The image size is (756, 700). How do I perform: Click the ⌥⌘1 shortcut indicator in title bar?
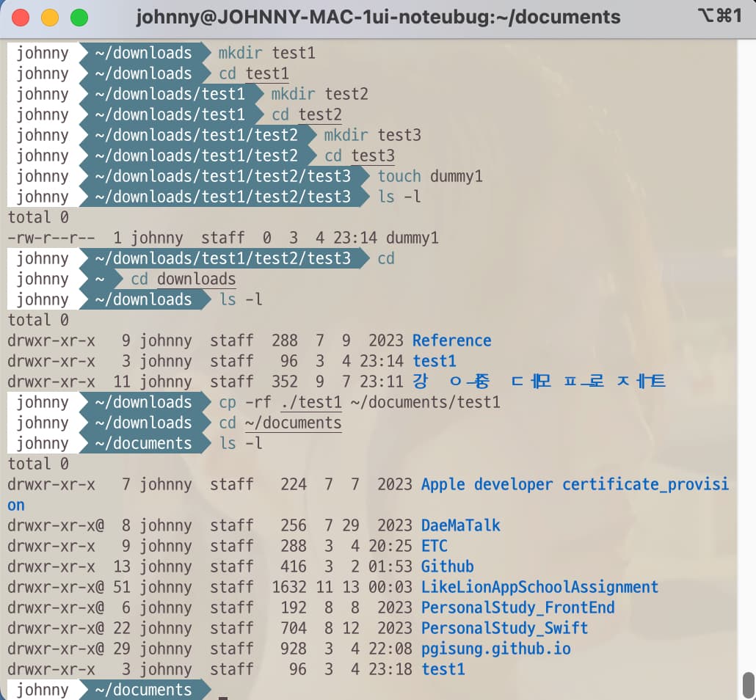pyautogui.click(x=719, y=16)
